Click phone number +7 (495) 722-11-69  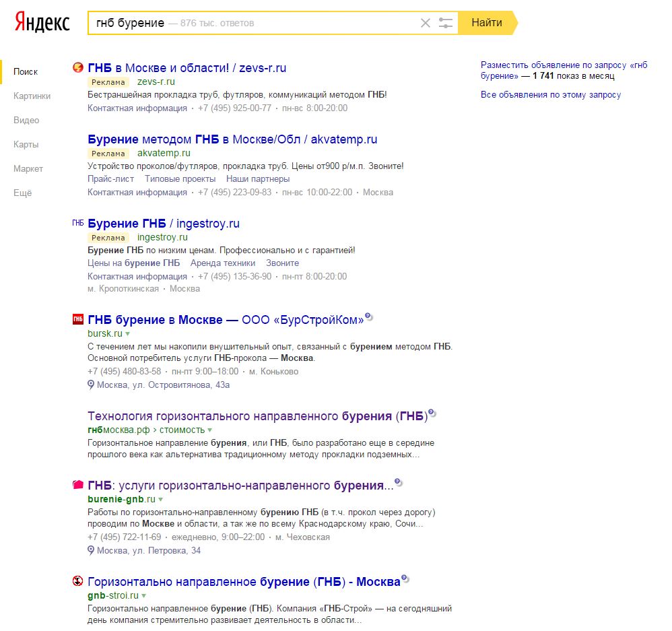pos(125,537)
